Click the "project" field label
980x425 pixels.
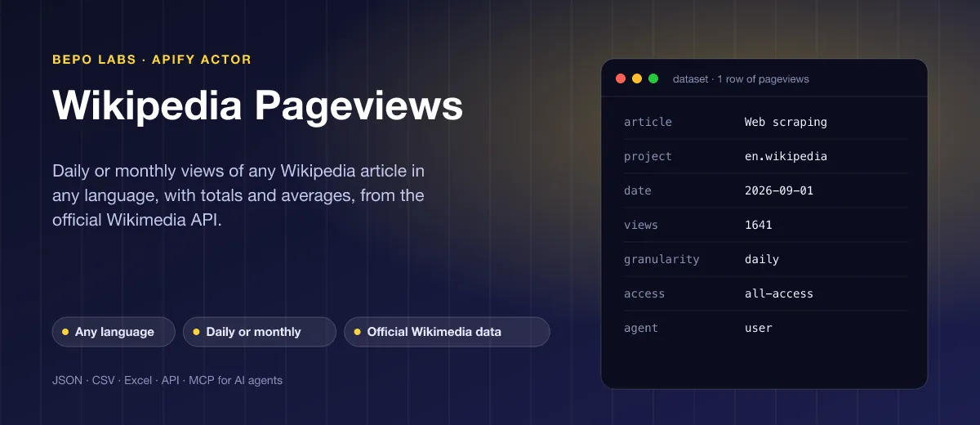tap(648, 156)
